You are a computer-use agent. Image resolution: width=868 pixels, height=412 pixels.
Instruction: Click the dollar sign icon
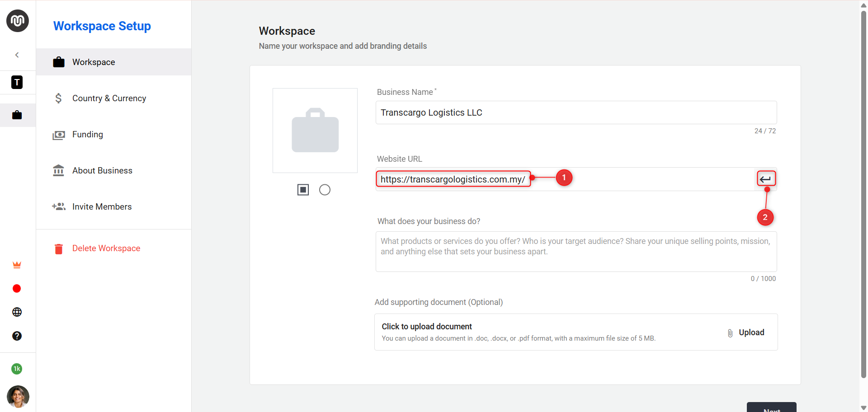tap(59, 98)
